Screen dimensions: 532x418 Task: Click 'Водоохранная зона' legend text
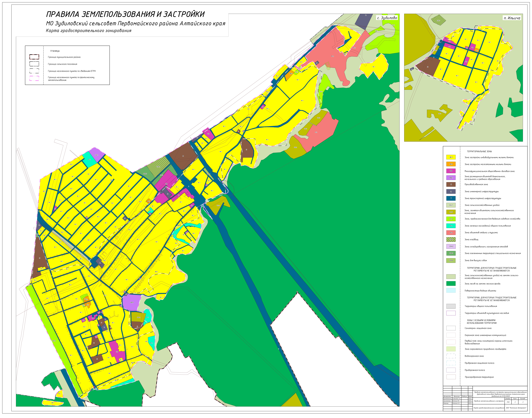point(474,356)
